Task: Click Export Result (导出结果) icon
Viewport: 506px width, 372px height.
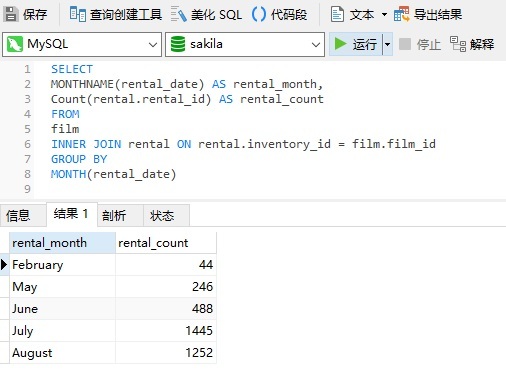Action: [x=401, y=14]
